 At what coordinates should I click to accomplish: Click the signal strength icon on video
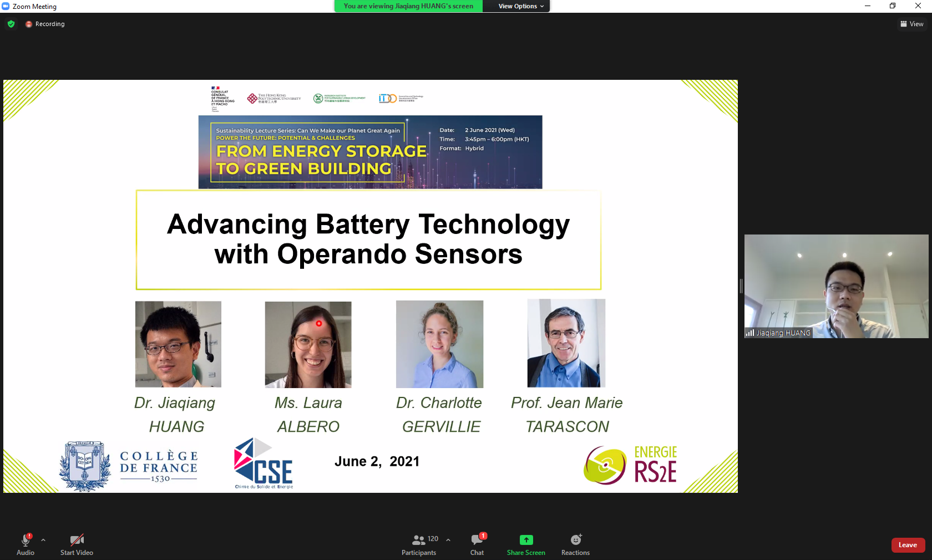(750, 333)
